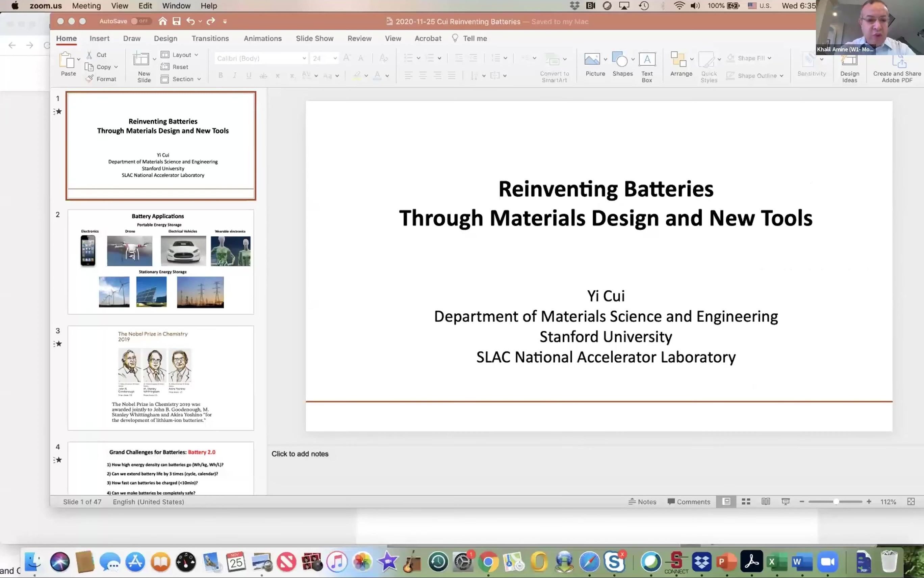Open the Meeting menu in menu bar
Viewport: 924px width, 578px height.
(x=86, y=6)
